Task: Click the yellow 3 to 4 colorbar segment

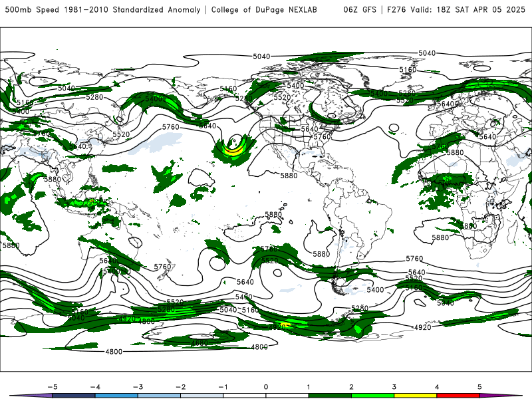Action: [415, 396]
